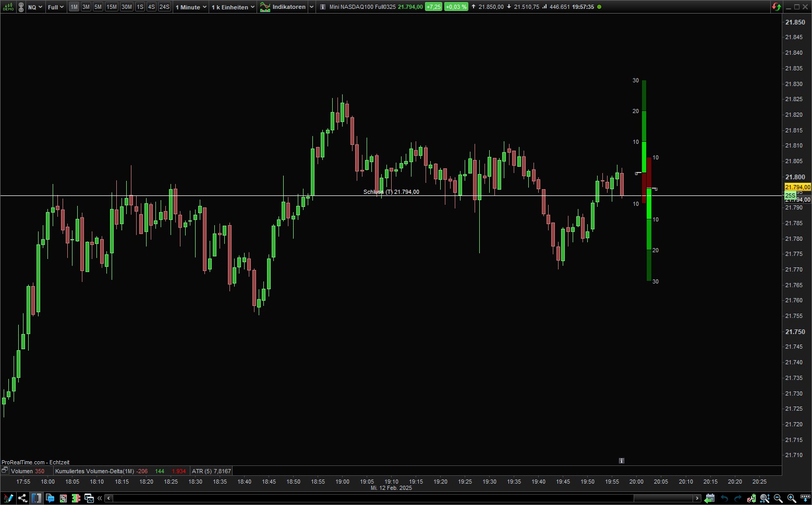Screen dimensions: 812x505
Task: Open the 1 Minute timeframe dropdown
Action: pyautogui.click(x=191, y=7)
